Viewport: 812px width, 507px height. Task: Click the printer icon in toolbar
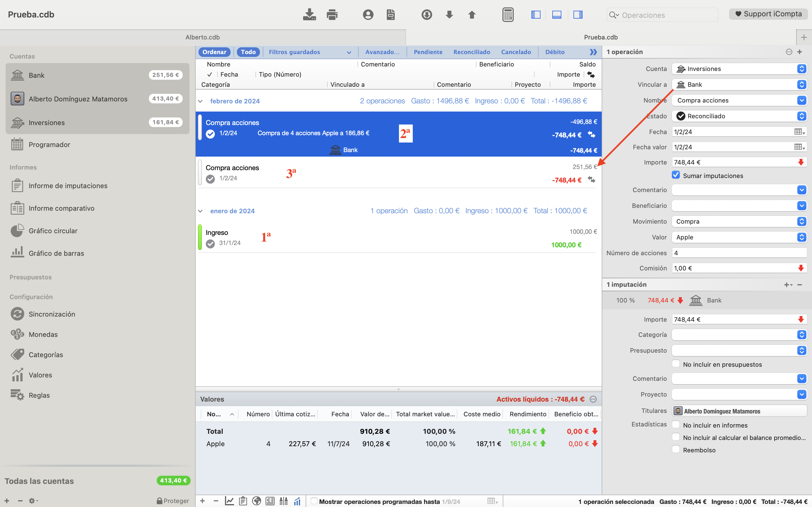(332, 15)
